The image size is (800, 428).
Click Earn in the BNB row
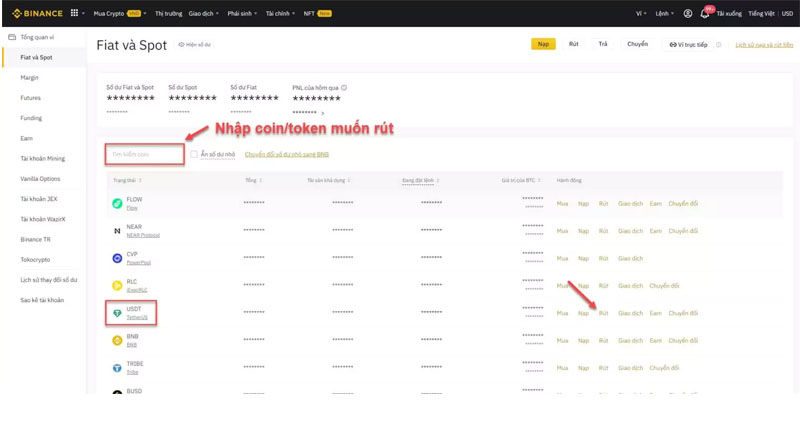click(x=656, y=341)
